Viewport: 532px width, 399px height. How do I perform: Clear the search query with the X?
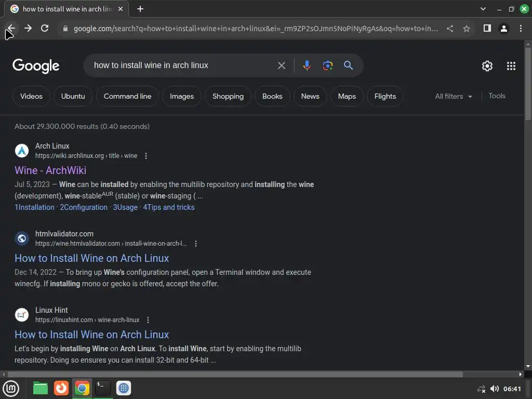coord(281,65)
